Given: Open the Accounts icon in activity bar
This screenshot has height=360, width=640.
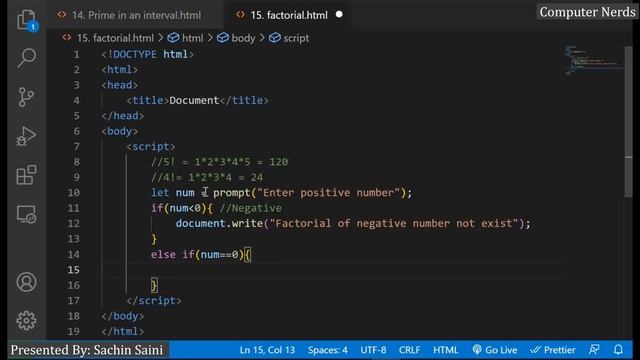Looking at the screenshot, I should 27,282.
